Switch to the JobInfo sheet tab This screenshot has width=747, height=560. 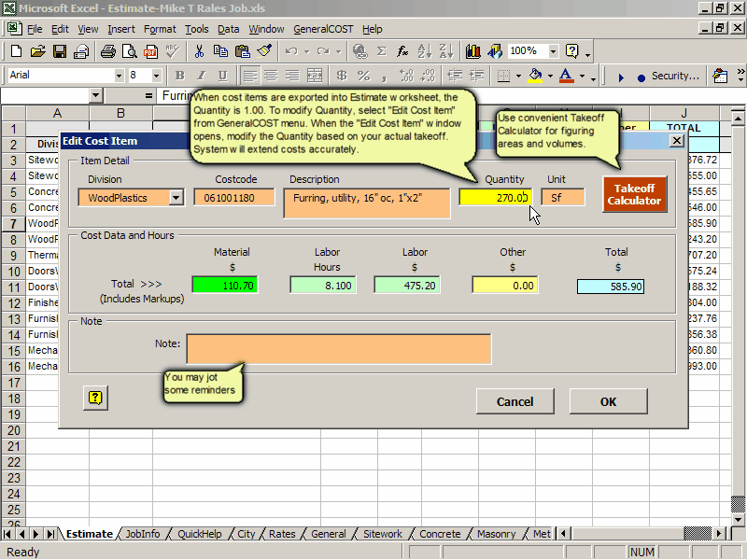pyautogui.click(x=143, y=534)
